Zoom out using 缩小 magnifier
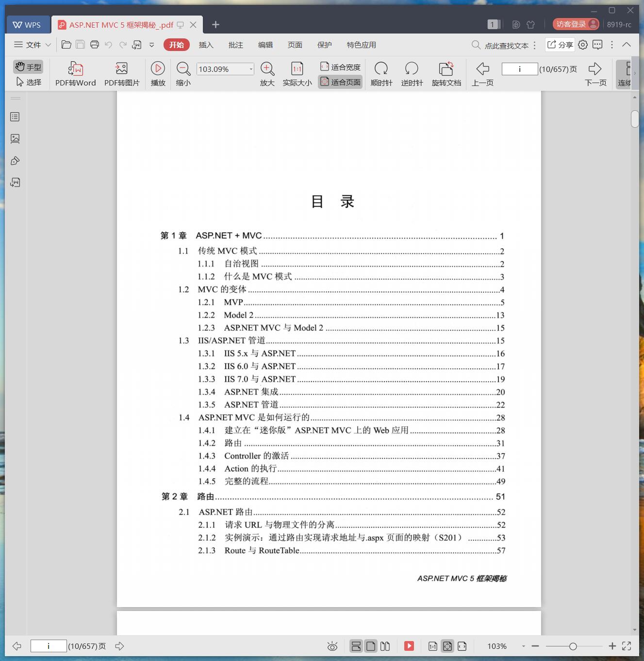This screenshot has width=644, height=661. (183, 74)
